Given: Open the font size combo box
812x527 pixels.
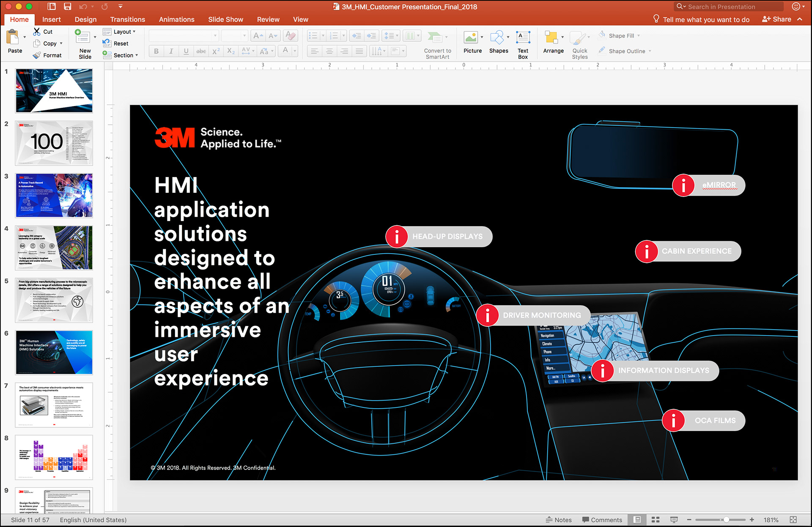Looking at the screenshot, I should point(234,36).
